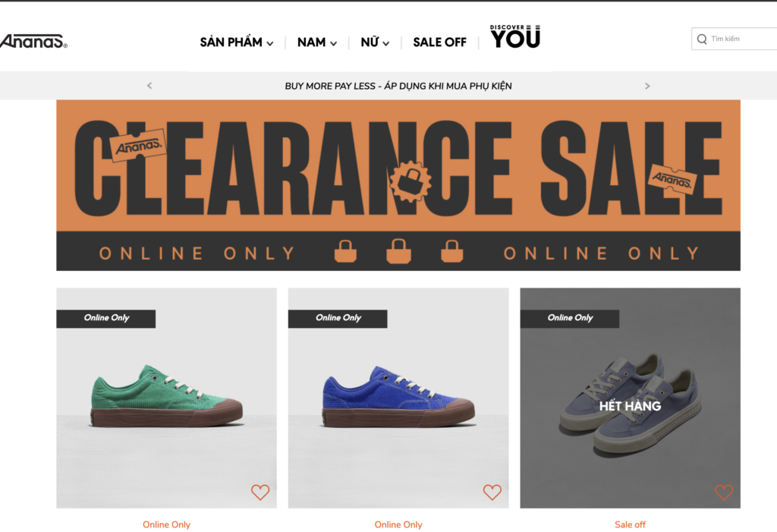Click the search magnifier icon

[x=702, y=39]
